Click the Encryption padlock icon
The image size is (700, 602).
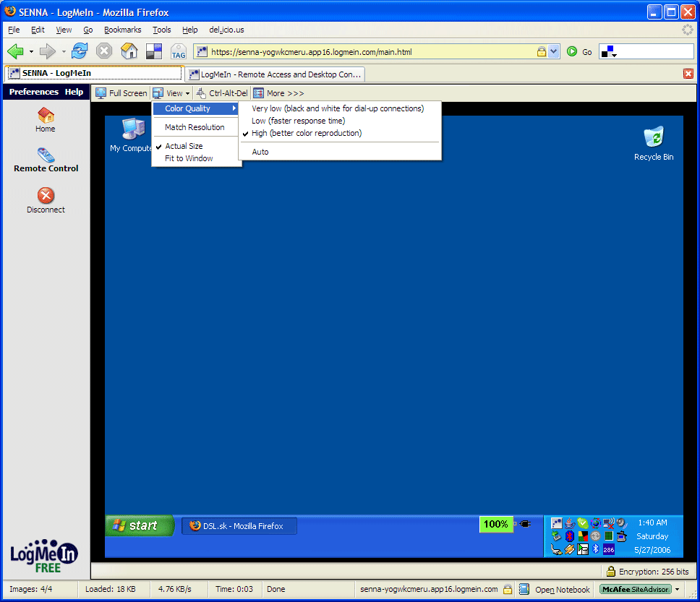pos(611,571)
